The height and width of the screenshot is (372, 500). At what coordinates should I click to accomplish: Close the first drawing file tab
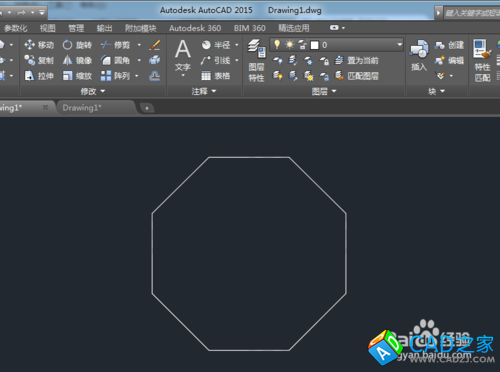[45, 107]
